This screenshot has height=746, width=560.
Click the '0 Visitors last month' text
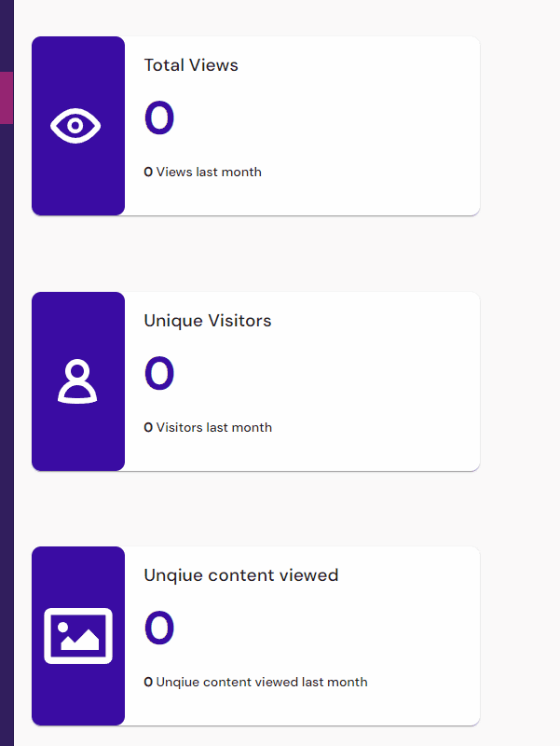tap(208, 427)
